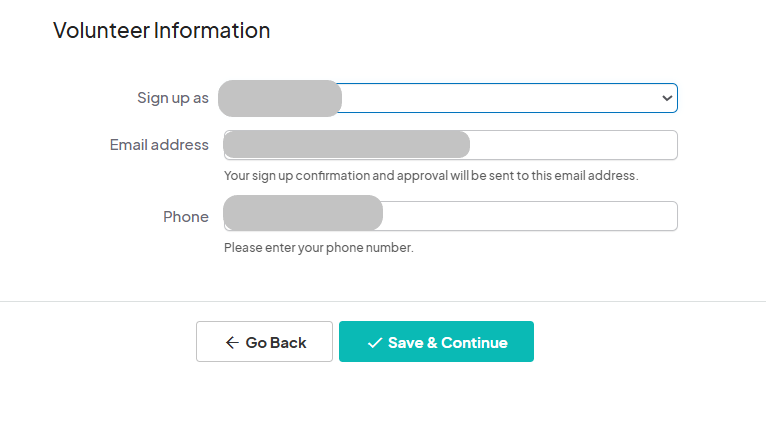
Task: Focus the Phone number input field
Action: point(528,216)
